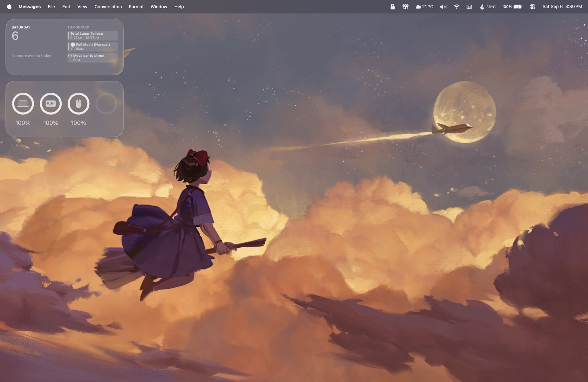This screenshot has width=588, height=382.
Task: Open the battery 100% status menu
Action: tap(512, 6)
